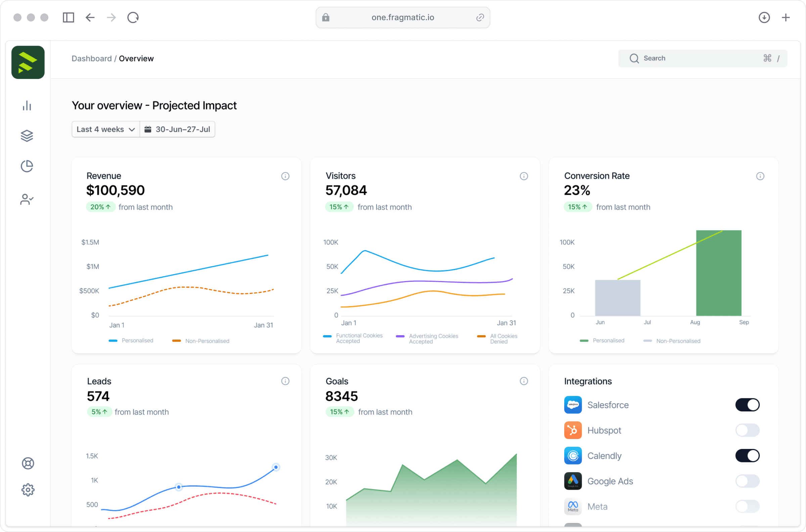Click the Personalised legend color marker

[113, 340]
